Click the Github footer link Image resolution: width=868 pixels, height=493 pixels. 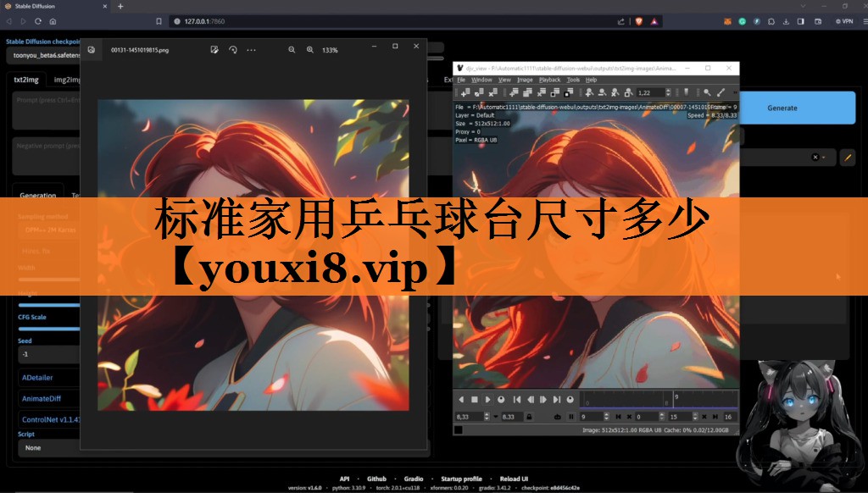click(376, 479)
